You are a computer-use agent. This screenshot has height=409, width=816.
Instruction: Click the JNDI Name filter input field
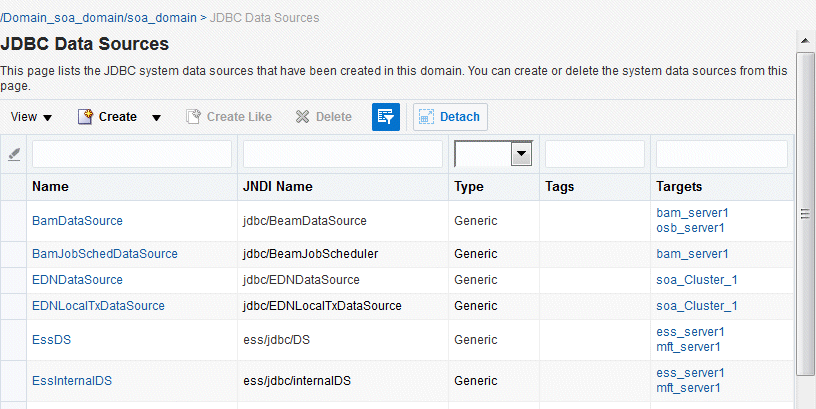(x=342, y=154)
